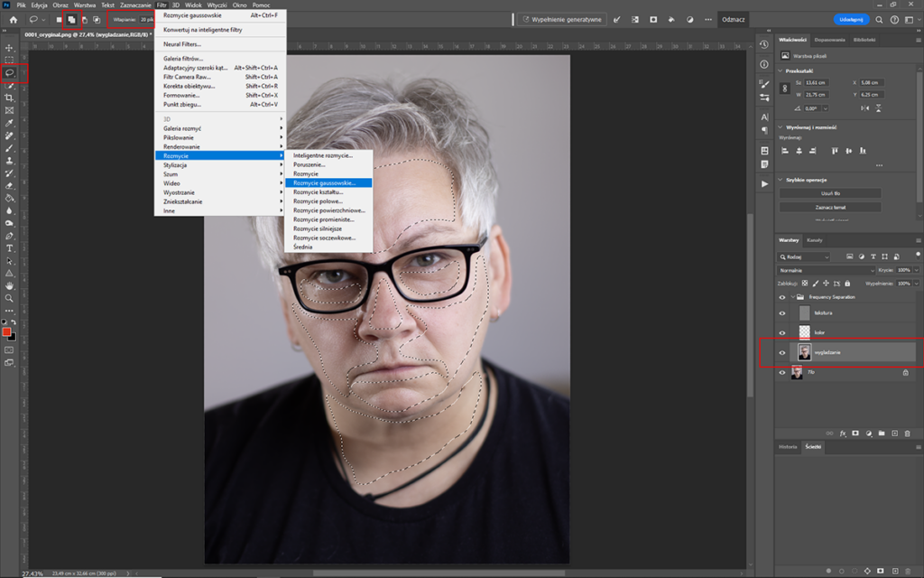Hide the kolor layer
This screenshot has height=578, width=924.
coord(782,332)
